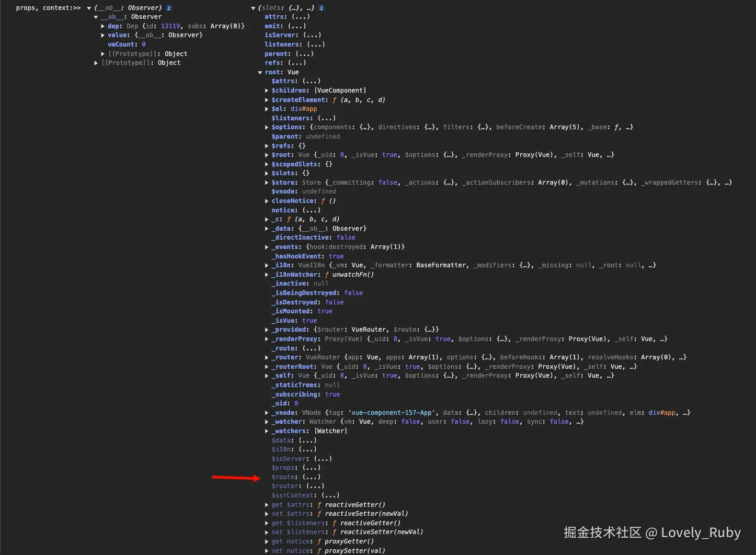
Task: Expand the get $attrs reactiveGetter entry
Action: 267,505
